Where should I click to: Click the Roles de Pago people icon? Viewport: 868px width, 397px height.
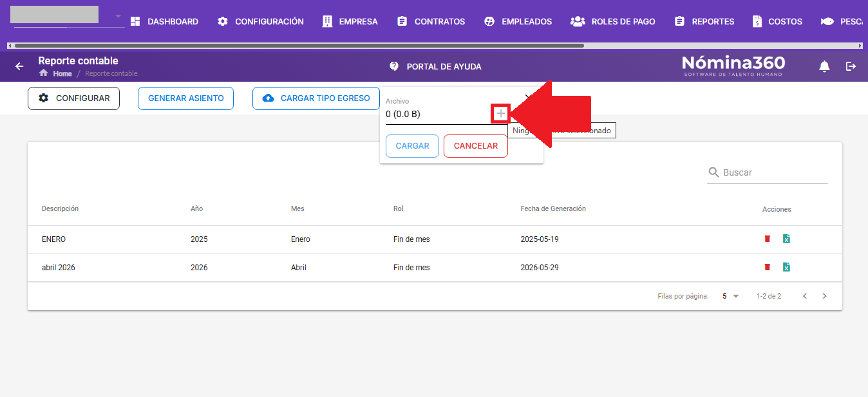(578, 21)
